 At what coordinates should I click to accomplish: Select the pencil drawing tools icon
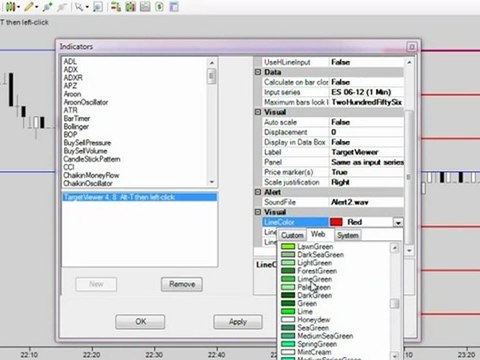pos(29,7)
